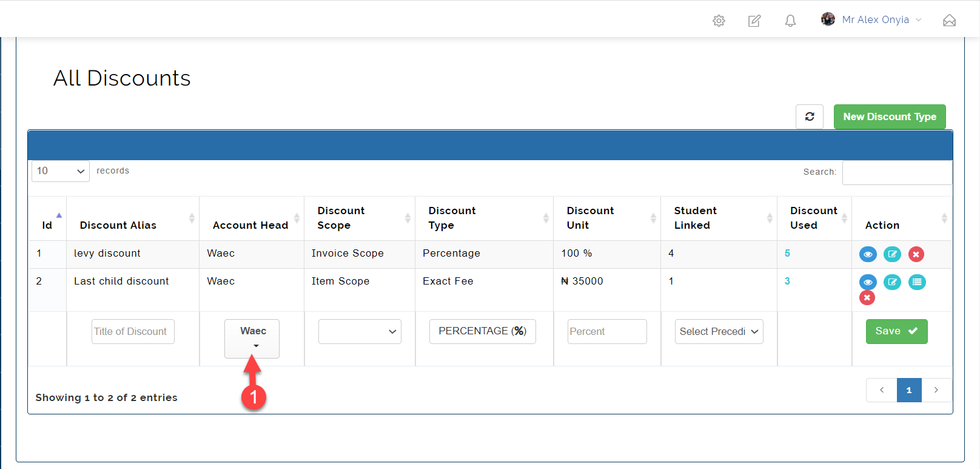The image size is (980, 469).
Task: Open the mail envelope icon
Action: 950,21
